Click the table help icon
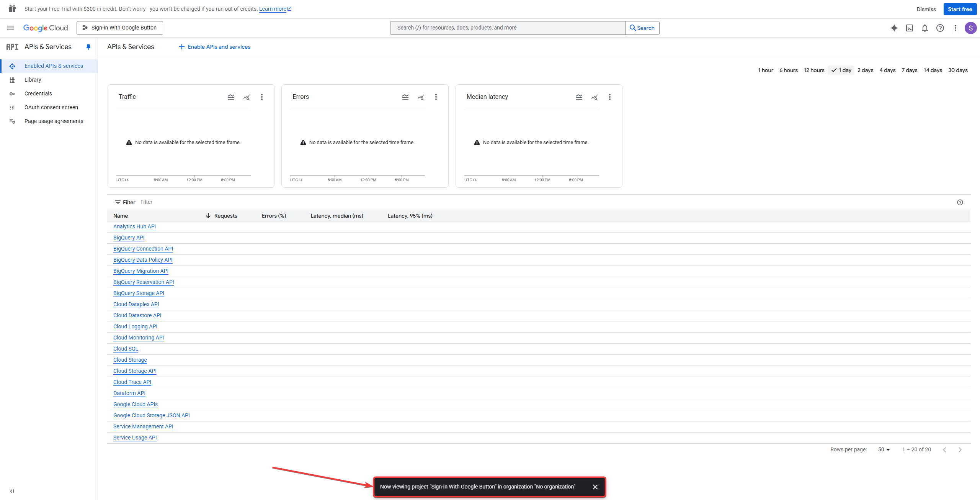The image size is (980, 500). pos(960,202)
